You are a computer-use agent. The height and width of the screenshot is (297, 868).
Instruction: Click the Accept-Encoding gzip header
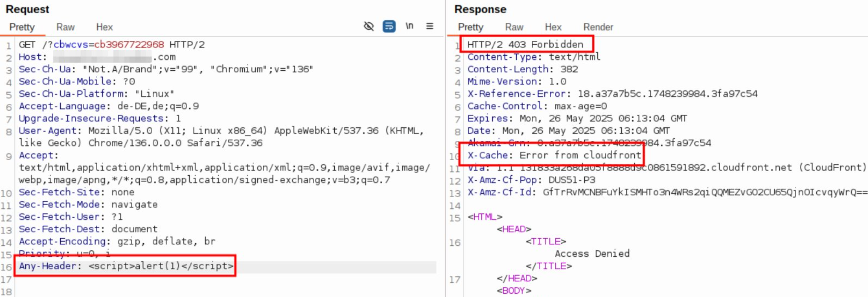[x=117, y=241]
